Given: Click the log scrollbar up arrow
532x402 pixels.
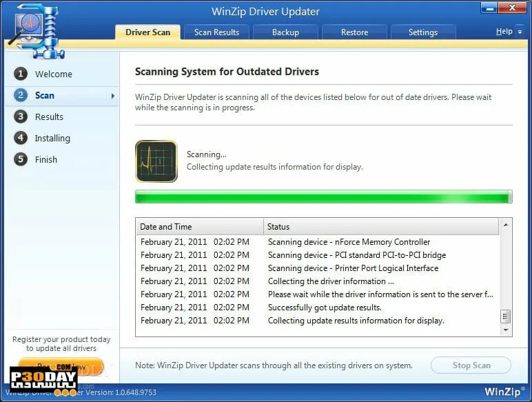Looking at the screenshot, I should pos(506,225).
